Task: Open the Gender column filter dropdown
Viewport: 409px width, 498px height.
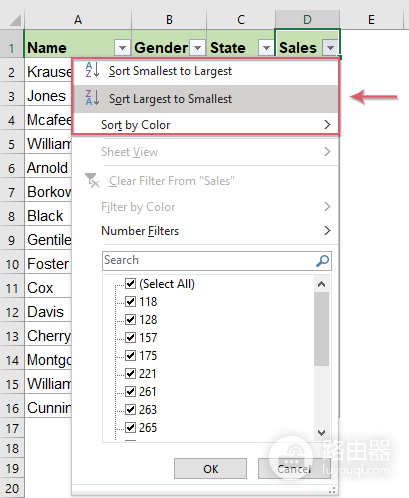Action: point(197,48)
